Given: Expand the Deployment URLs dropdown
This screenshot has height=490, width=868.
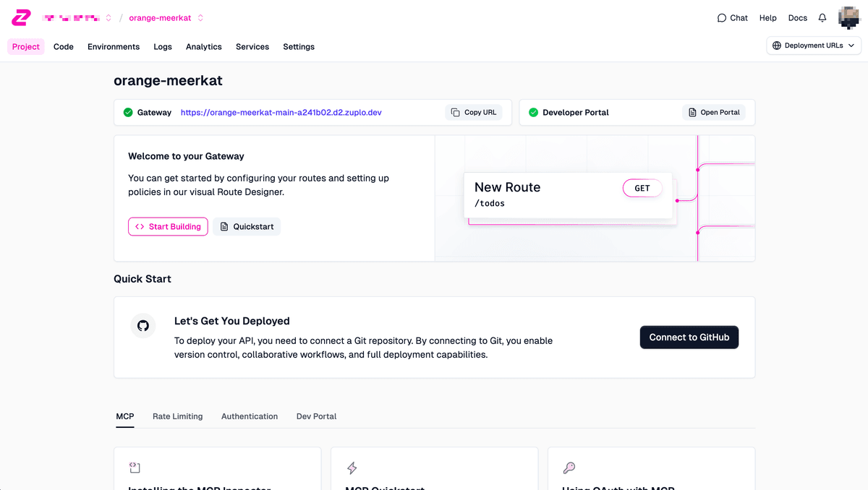Looking at the screenshot, I should point(814,46).
